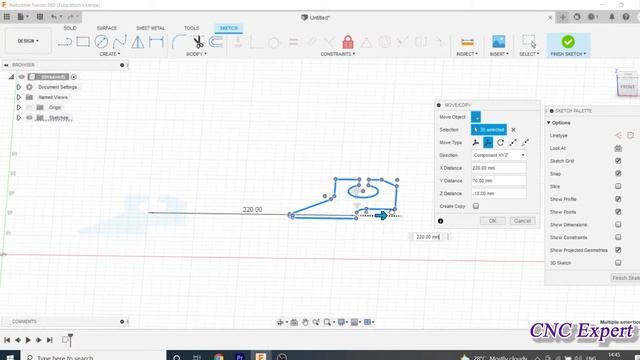Toggle the Show Profile checkbox
640x360 pixels.
click(618, 199)
